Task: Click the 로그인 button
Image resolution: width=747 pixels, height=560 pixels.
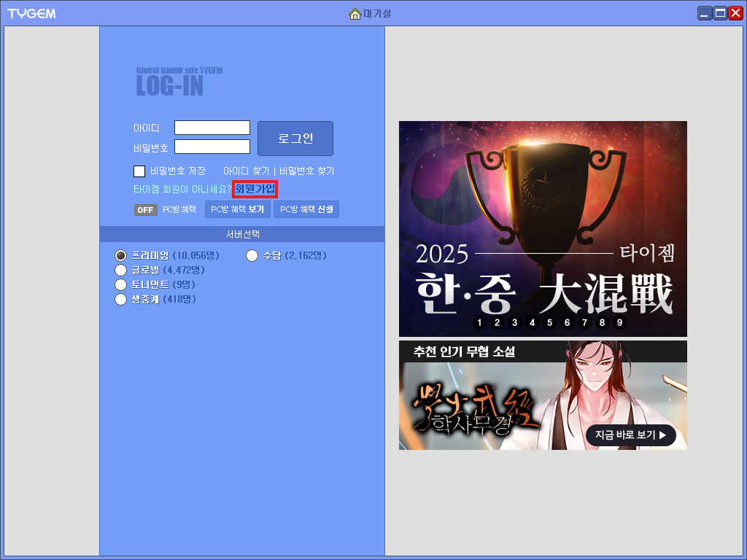Action: coord(295,138)
